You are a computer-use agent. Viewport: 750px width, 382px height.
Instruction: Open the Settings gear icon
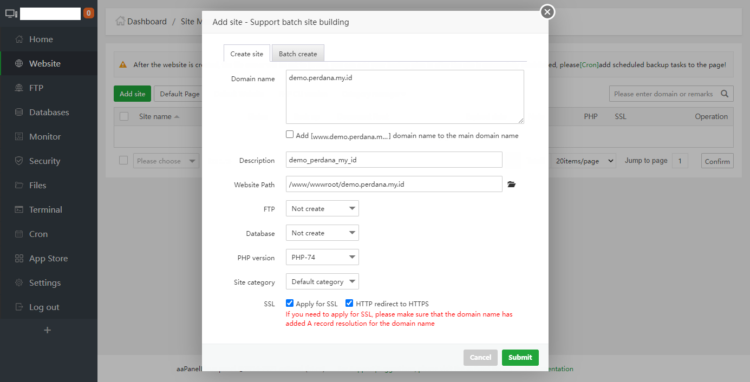19,283
